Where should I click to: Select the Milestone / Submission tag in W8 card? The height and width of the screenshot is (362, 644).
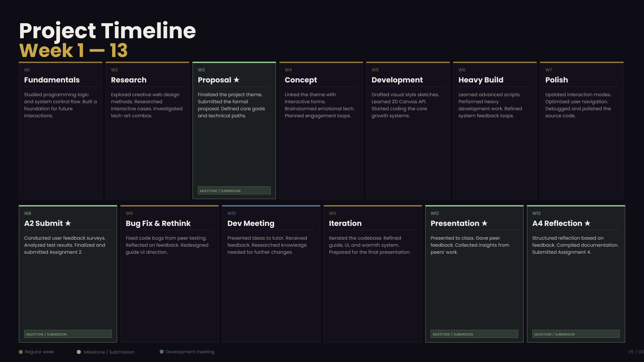[68, 334]
